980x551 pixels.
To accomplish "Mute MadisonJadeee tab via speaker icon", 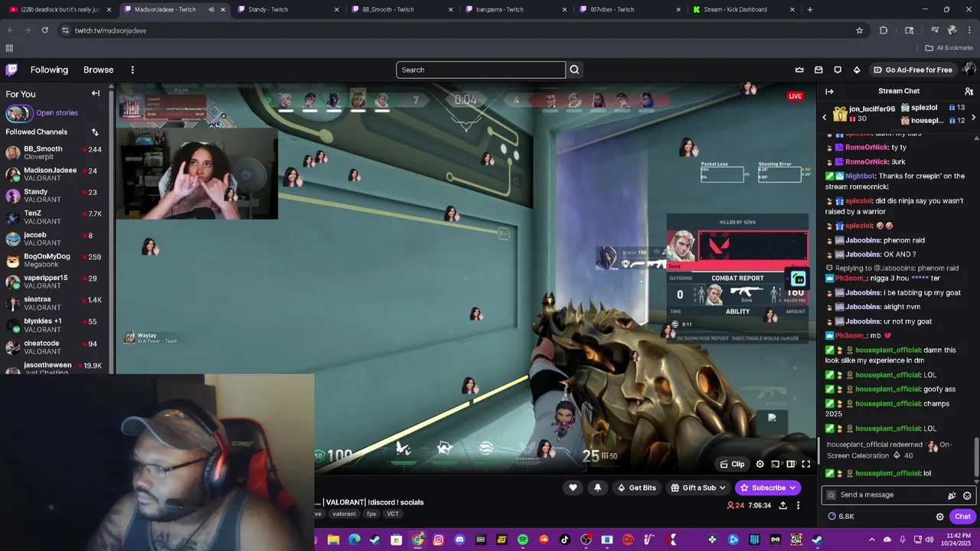I will point(211,9).
